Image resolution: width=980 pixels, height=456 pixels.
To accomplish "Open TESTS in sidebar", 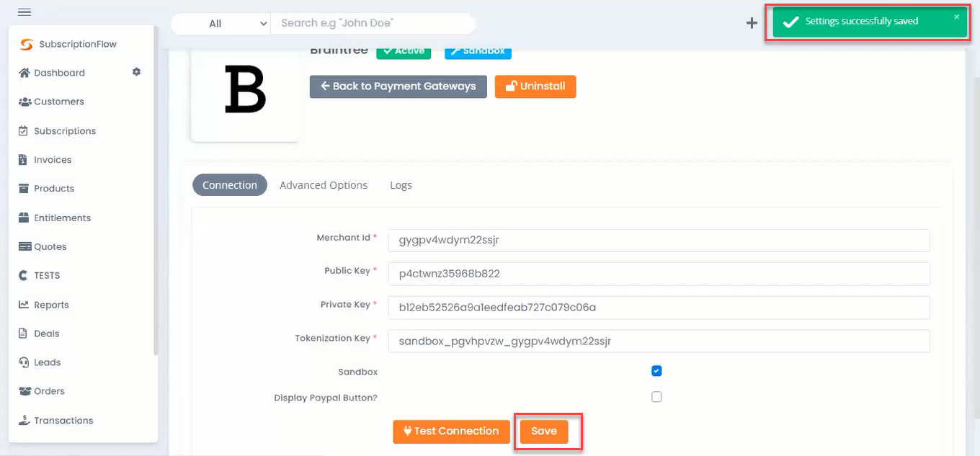I will pos(47,275).
